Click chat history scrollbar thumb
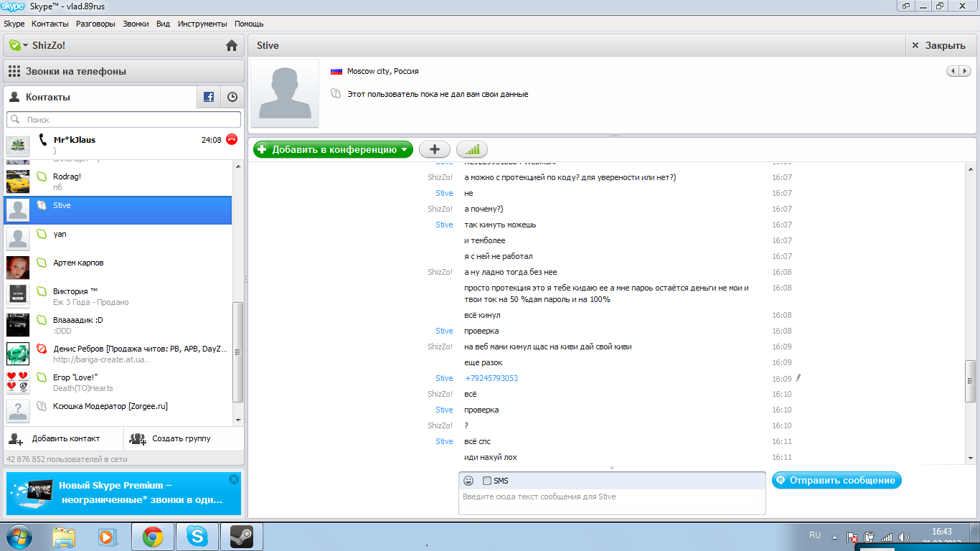This screenshot has width=980, height=551. 971,381
